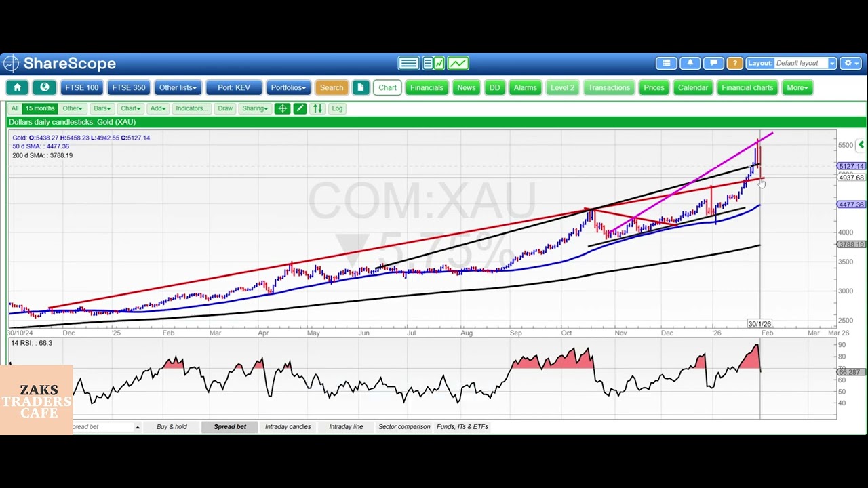Viewport: 868px width, 488px height.
Task: Load the FTSE 100 list
Action: pyautogui.click(x=82, y=87)
